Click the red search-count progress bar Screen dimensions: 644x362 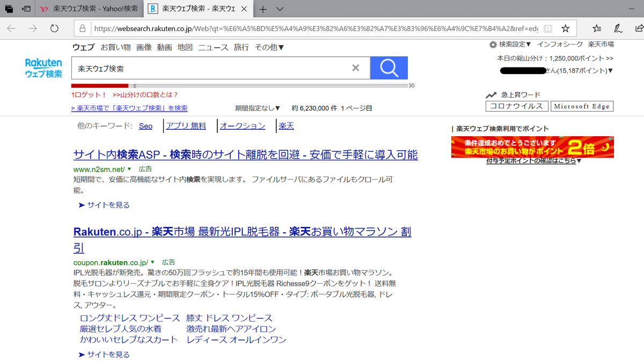coord(100,85)
